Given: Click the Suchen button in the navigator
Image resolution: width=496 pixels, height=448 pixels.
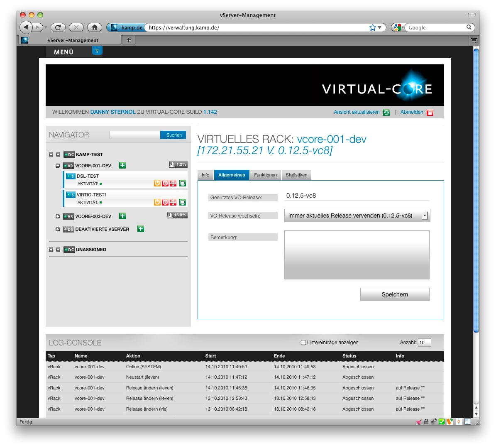Looking at the screenshot, I should pos(173,135).
